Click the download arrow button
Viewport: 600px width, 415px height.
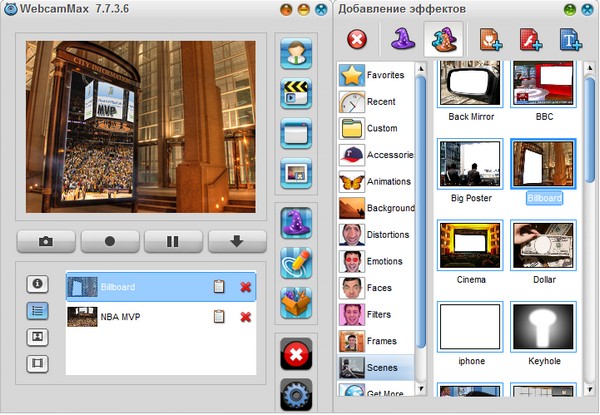[x=236, y=242]
